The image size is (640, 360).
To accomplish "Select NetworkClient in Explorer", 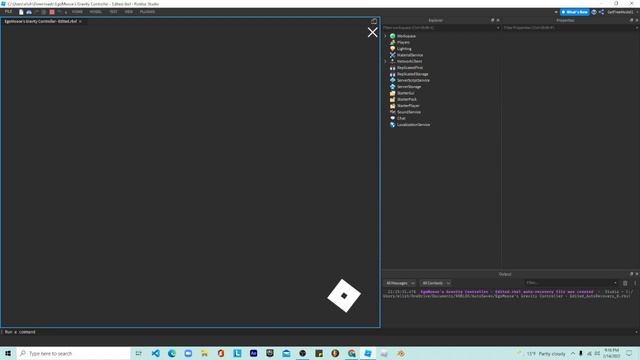I will pos(409,61).
